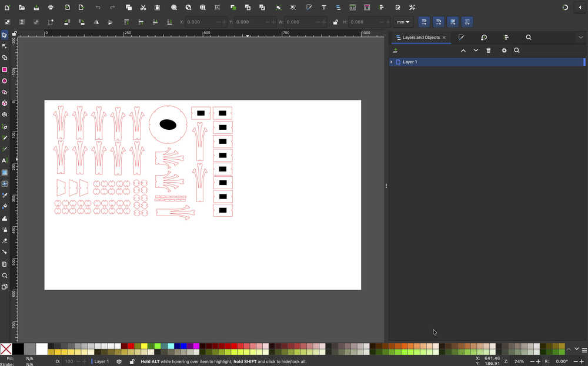Image resolution: width=588 pixels, height=366 pixels.
Task: Switch to Align and Distribute tab
Action: (x=506, y=38)
